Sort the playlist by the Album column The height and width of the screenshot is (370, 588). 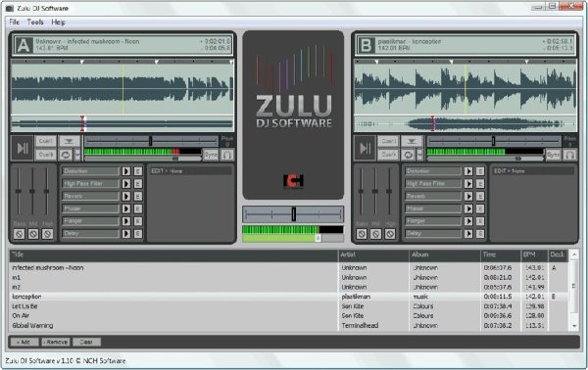pos(445,255)
